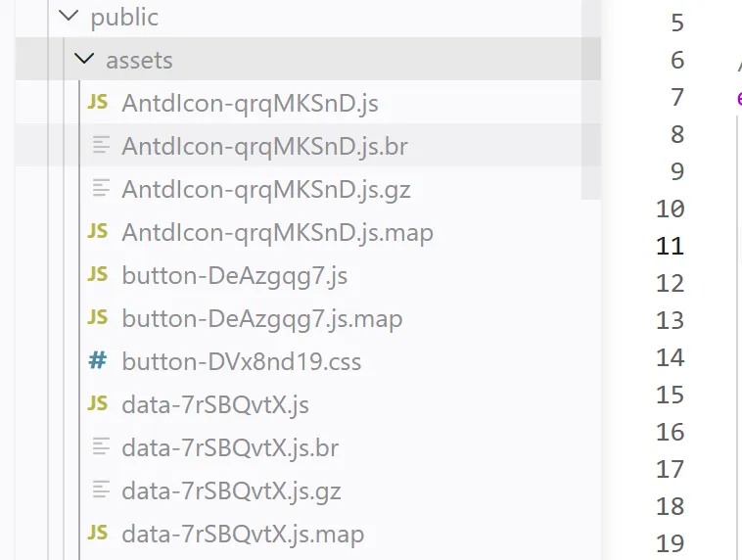
Task: Click file icon beside data-7rSBQvtX.js.br
Action: pyautogui.click(x=98, y=447)
